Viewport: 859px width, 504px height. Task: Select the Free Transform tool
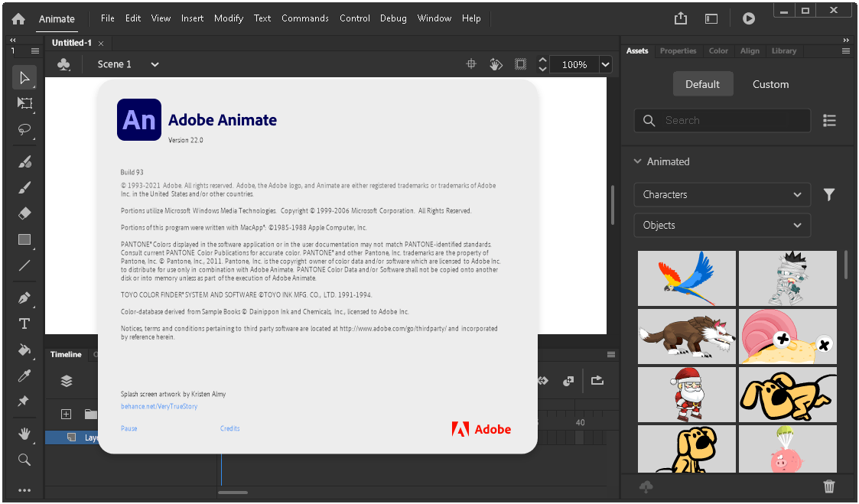click(x=24, y=103)
